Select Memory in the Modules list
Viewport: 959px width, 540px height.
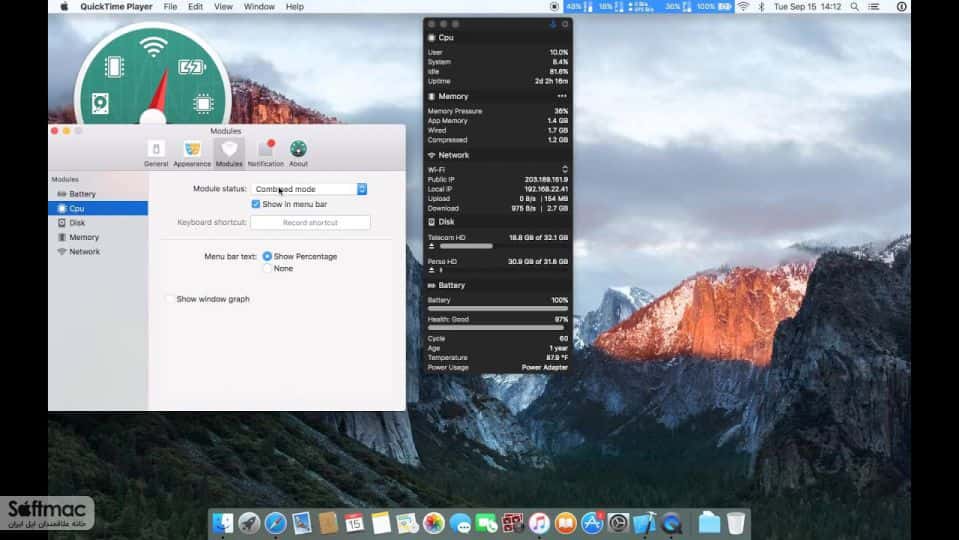coord(98,237)
